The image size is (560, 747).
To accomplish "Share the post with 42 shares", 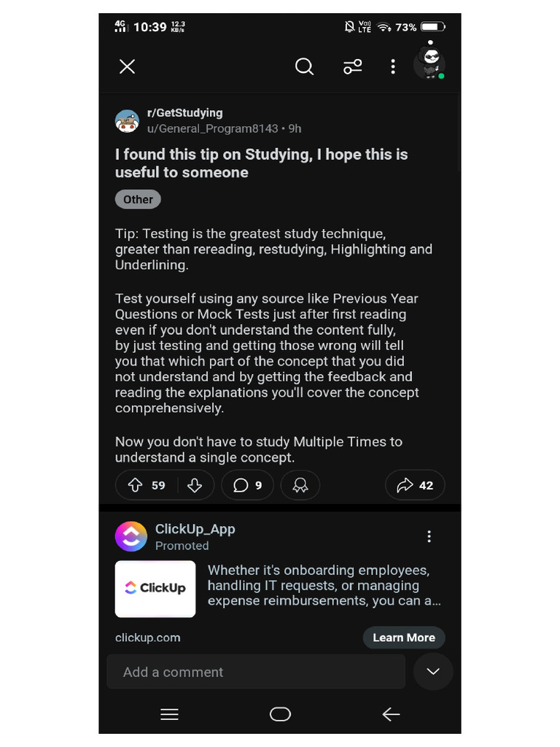I will [x=414, y=485].
